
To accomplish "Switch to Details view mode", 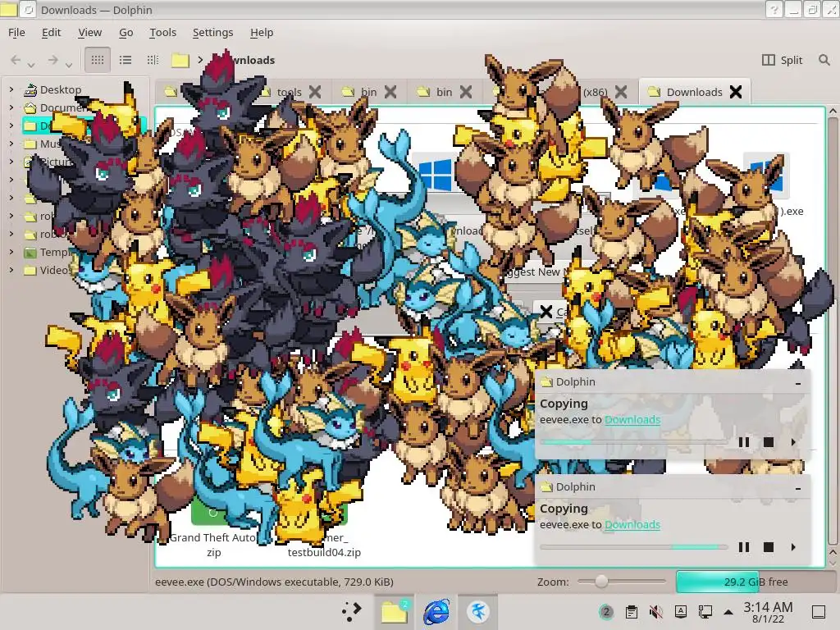I will coord(153,59).
